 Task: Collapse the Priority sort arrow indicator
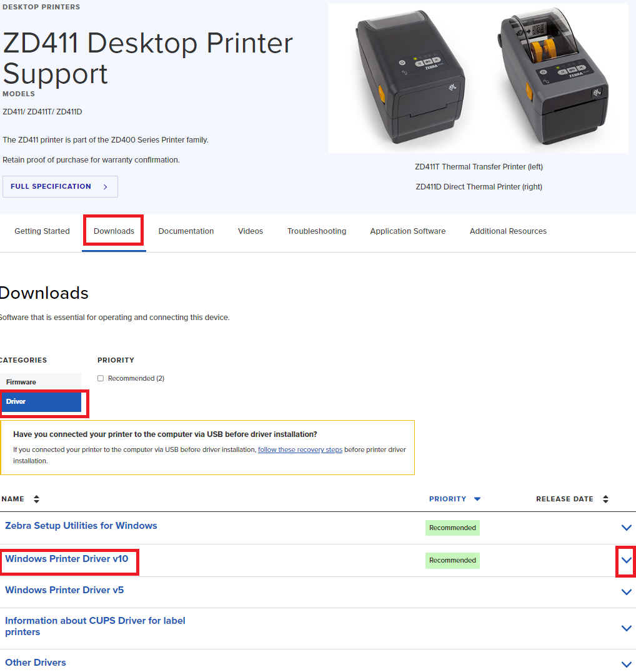[477, 499]
